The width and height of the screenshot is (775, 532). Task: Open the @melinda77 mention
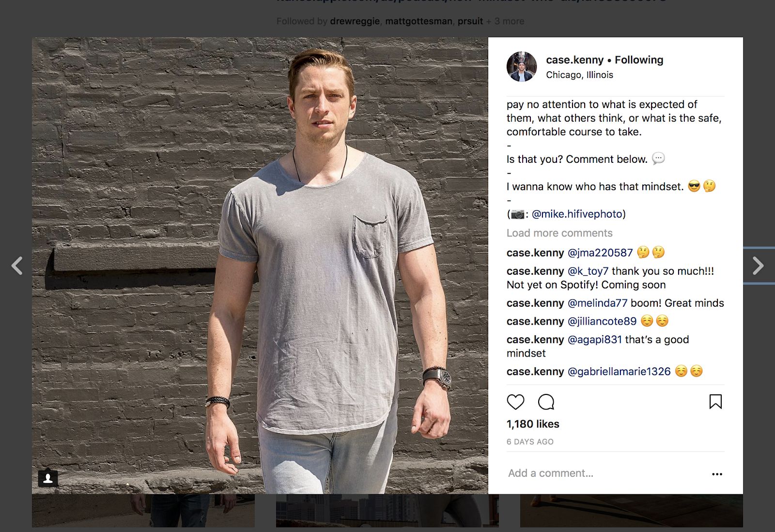(597, 303)
